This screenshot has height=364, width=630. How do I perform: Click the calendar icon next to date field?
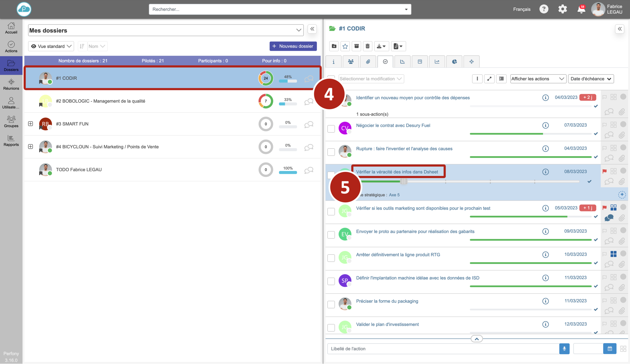pos(609,348)
